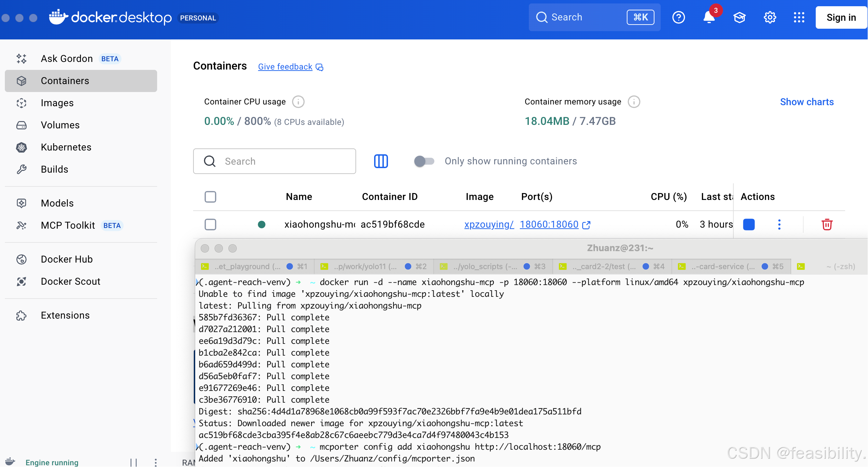Open the apps grid icon in header
This screenshot has width=868, height=467.
pos(799,17)
